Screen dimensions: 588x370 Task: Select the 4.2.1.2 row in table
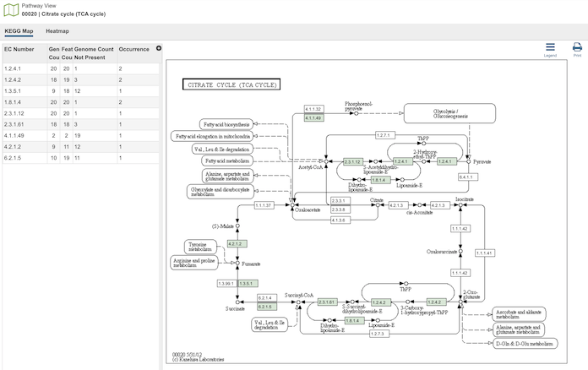tap(81, 147)
